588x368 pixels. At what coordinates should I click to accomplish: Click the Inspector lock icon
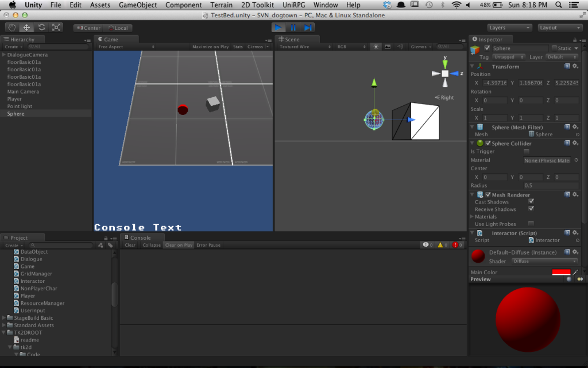click(574, 40)
